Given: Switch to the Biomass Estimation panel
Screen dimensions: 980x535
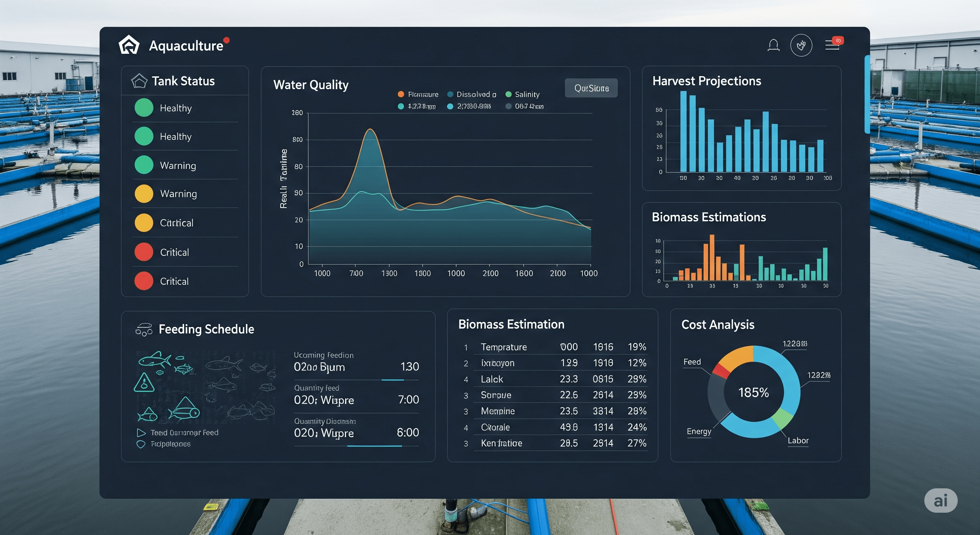Looking at the screenshot, I should coord(511,324).
